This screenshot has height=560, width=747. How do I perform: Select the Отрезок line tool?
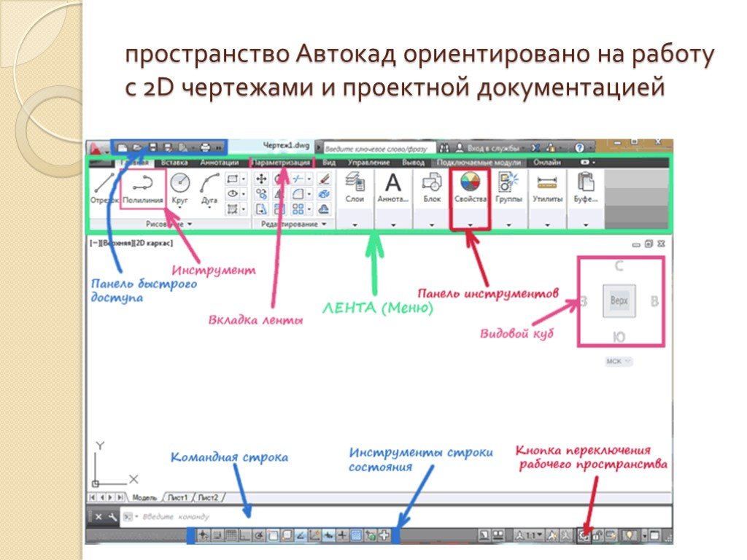[x=103, y=189]
